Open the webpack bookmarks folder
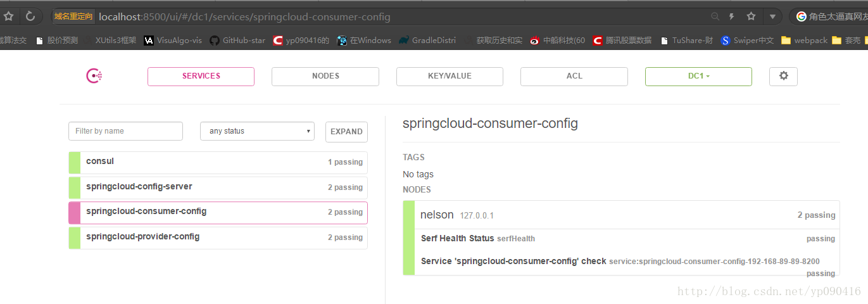 pyautogui.click(x=804, y=41)
